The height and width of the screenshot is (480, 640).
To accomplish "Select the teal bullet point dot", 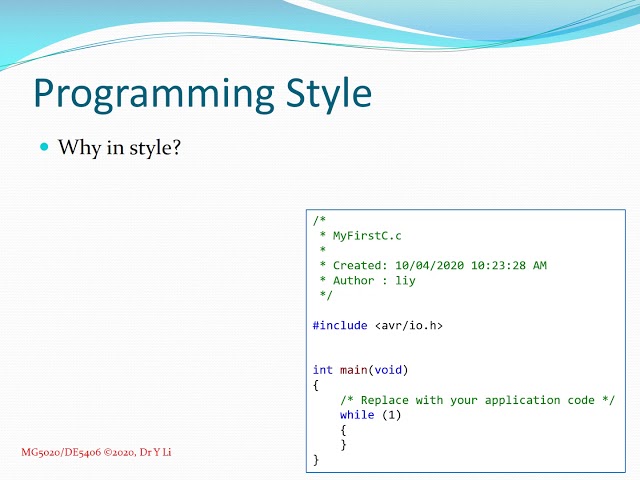I will coord(43,147).
